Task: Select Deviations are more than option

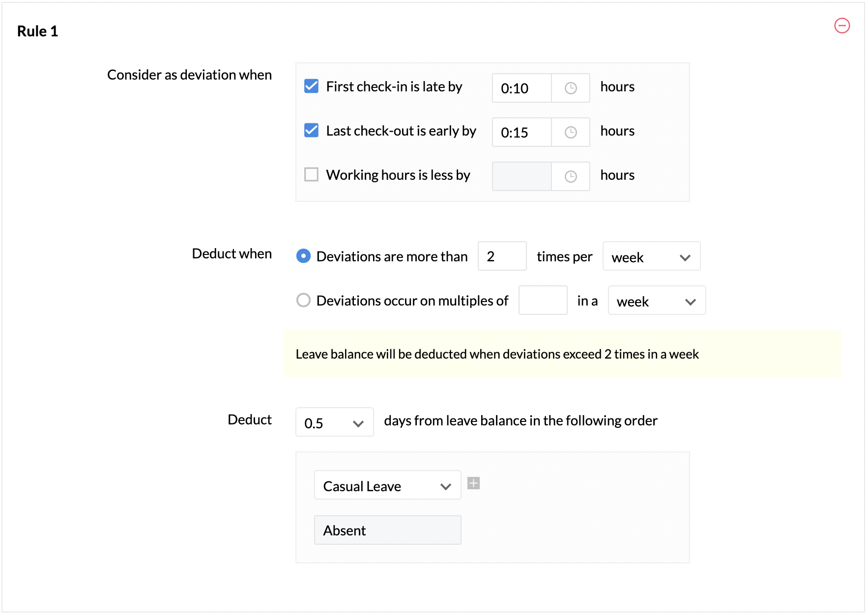Action: (303, 256)
